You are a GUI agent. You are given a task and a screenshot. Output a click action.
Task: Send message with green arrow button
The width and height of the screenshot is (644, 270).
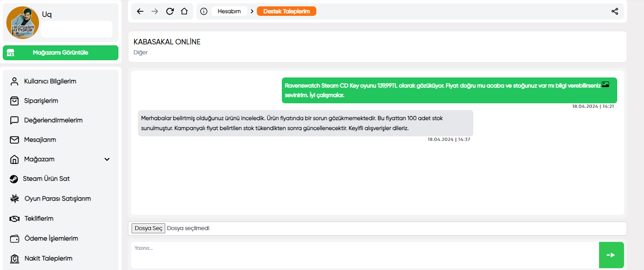611,255
